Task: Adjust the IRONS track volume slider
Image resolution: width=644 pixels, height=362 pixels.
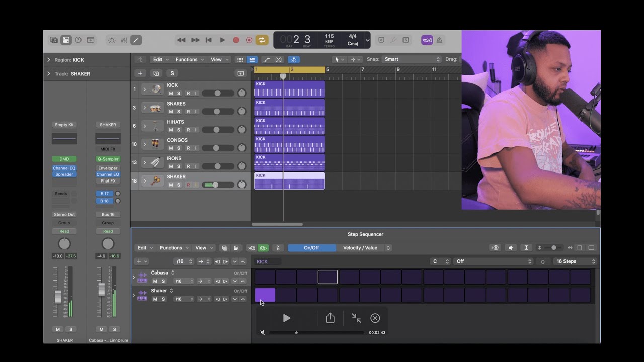Action: click(x=218, y=166)
